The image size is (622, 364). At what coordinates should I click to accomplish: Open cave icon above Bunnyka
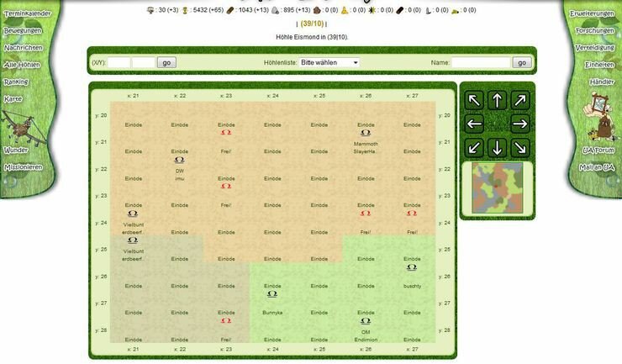coord(272,293)
